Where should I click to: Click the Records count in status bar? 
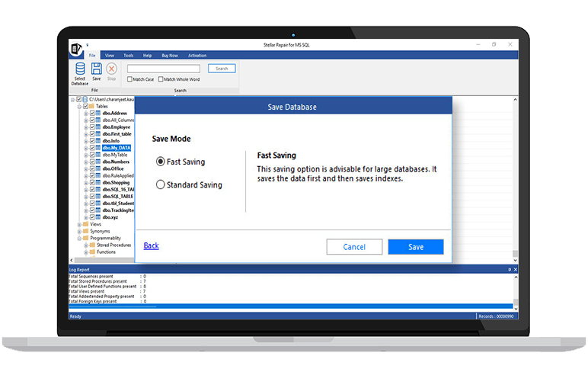(496, 316)
